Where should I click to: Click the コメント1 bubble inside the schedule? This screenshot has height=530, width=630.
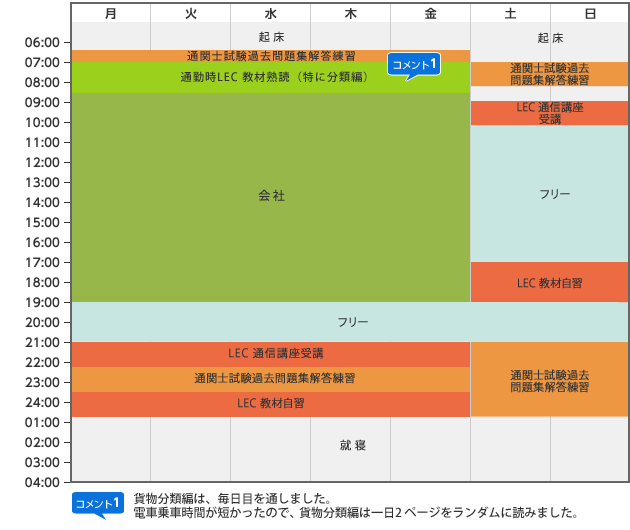click(414, 65)
